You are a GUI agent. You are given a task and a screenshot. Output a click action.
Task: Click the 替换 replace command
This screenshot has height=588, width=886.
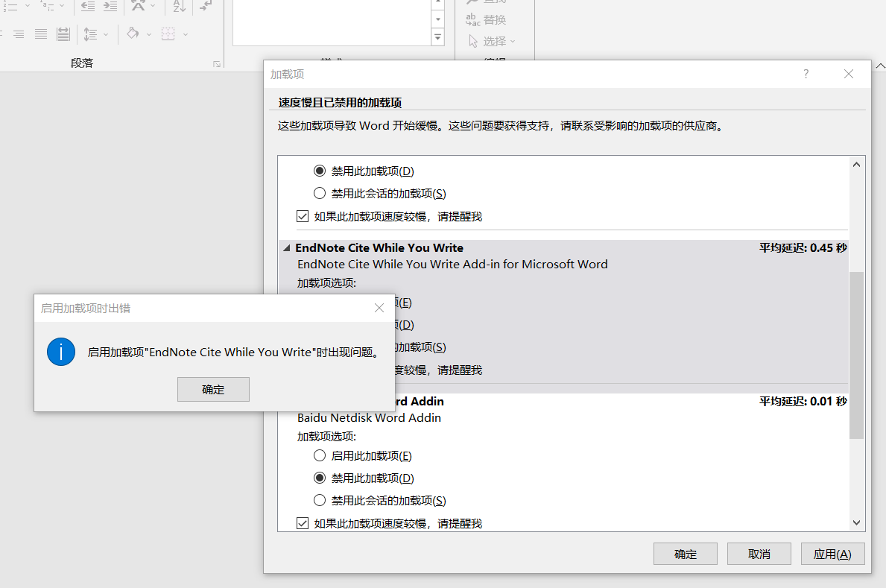(x=485, y=20)
